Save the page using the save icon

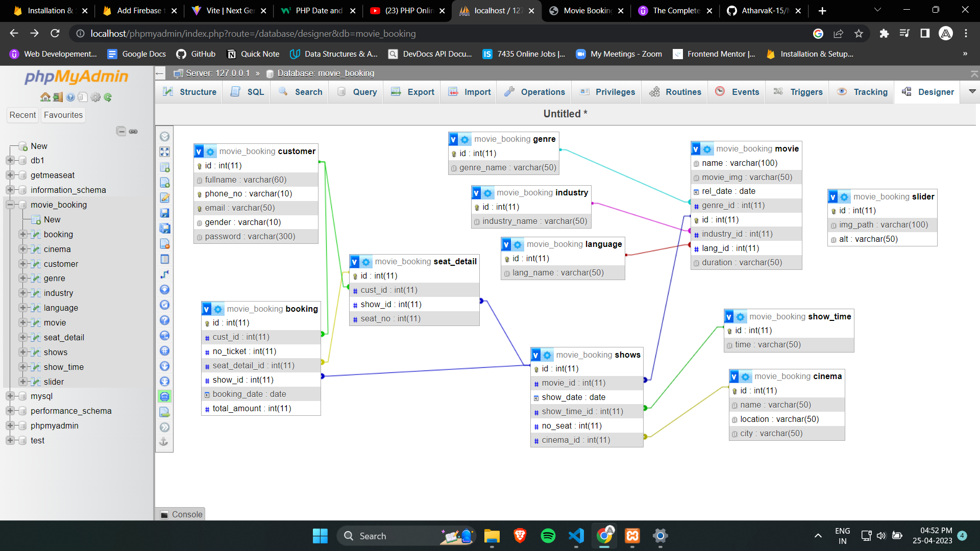164,213
